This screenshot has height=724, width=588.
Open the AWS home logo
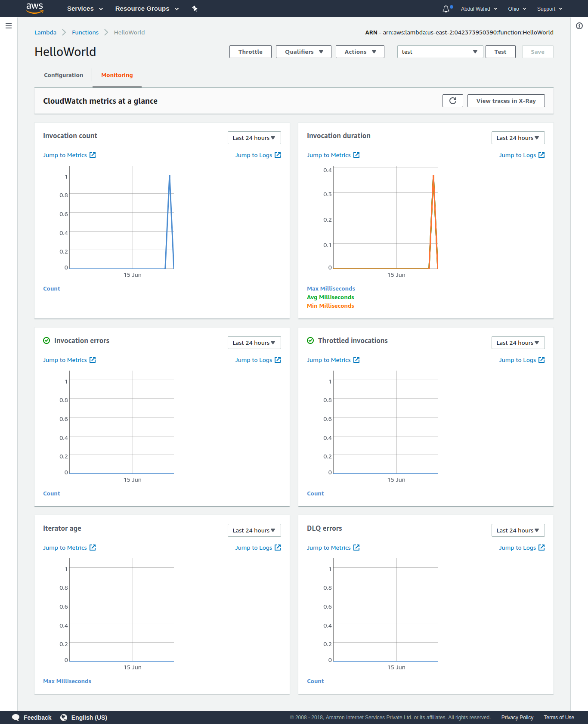34,8
